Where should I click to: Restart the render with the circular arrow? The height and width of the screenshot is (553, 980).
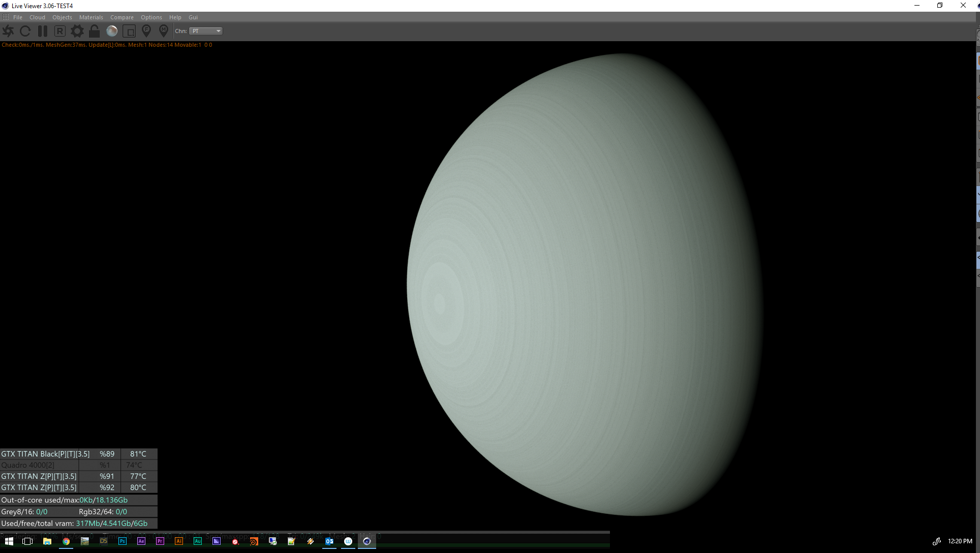[25, 31]
